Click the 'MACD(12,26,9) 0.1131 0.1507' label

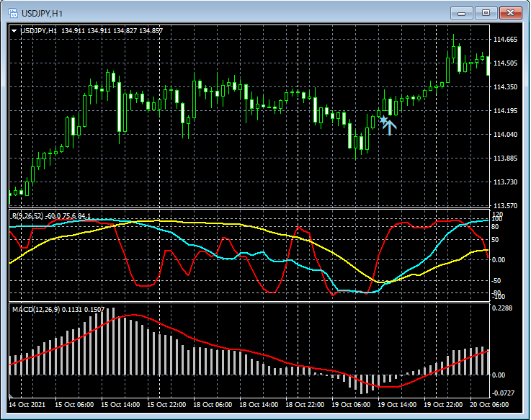pos(58,309)
